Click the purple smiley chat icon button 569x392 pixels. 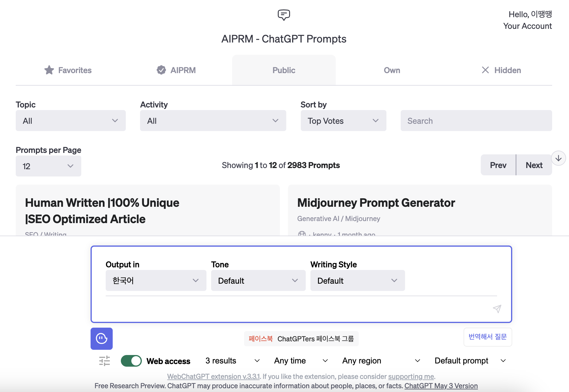click(x=102, y=338)
